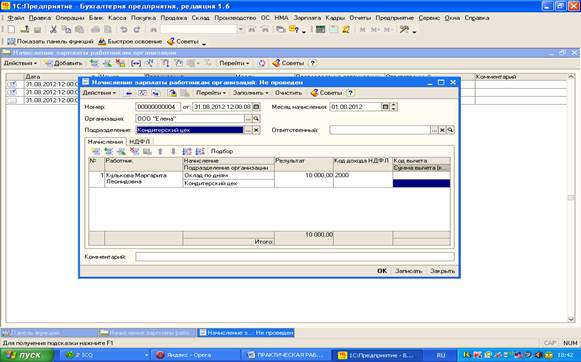Viewport: 581px width, 362px height.
Task: Open the Справка menu
Action: [477, 18]
